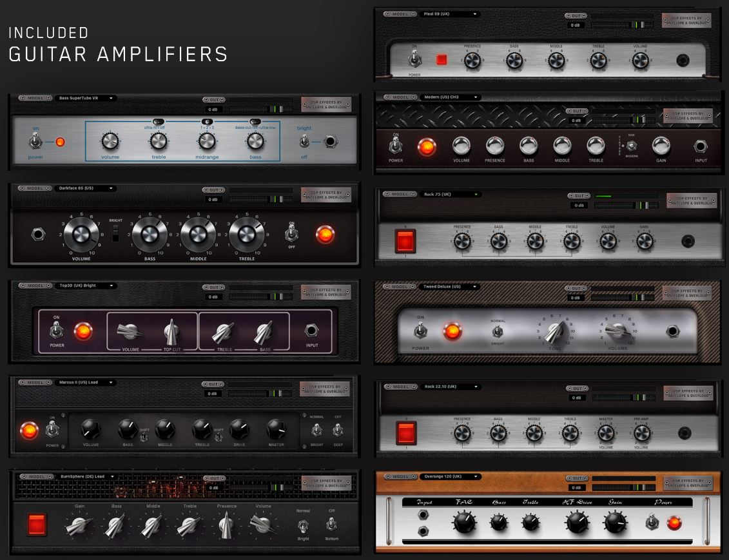Open the Tweed Deluxe (US) model dropdown

pyautogui.click(x=450, y=287)
